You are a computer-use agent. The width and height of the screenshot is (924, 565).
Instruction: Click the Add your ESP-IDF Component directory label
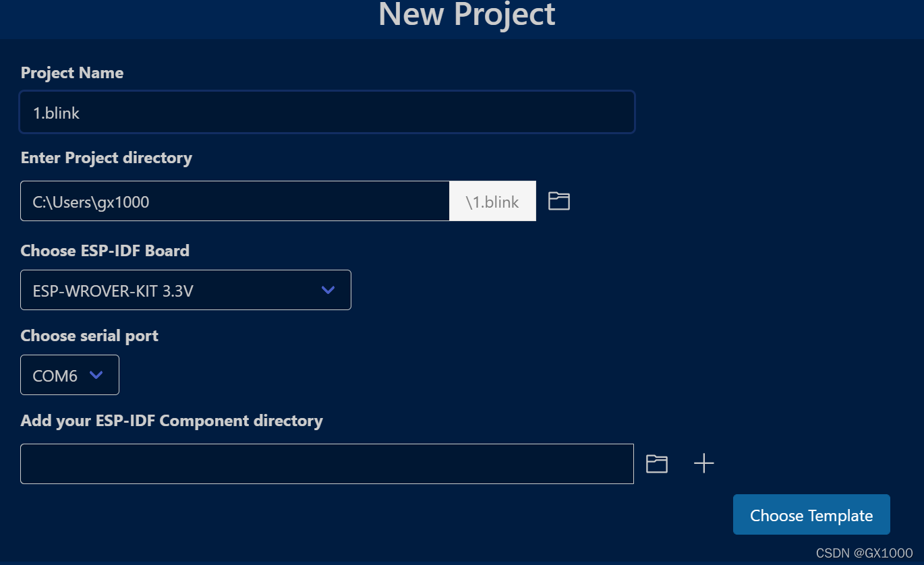coord(172,421)
